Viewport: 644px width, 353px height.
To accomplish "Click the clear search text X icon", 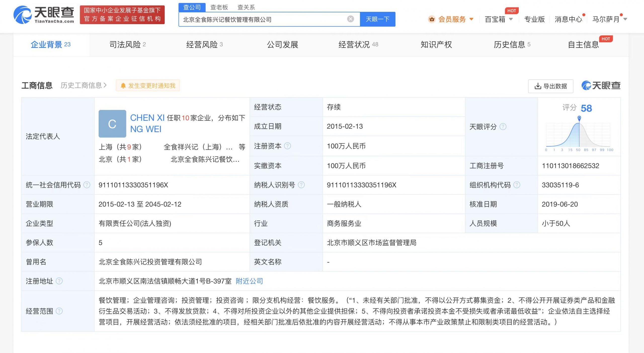I will pyautogui.click(x=350, y=19).
